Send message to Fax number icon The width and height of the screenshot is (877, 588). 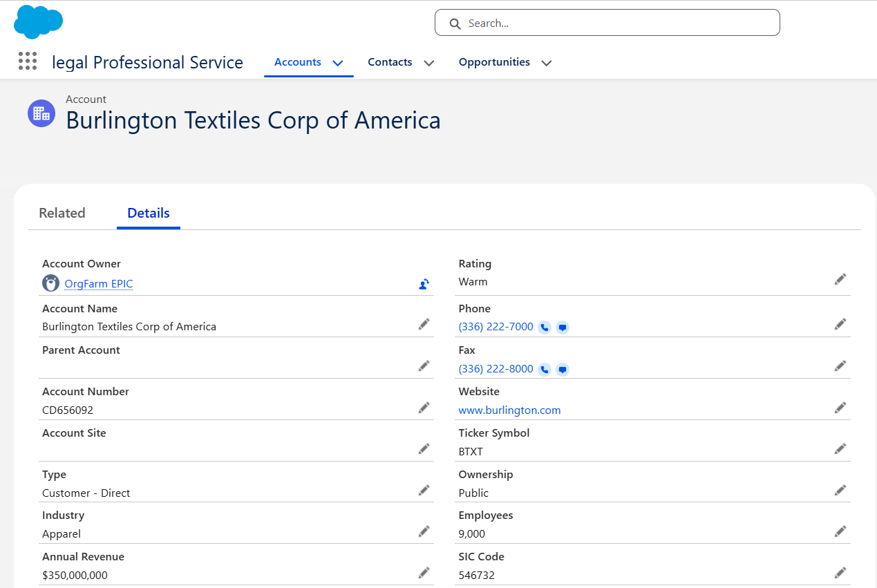coord(563,370)
